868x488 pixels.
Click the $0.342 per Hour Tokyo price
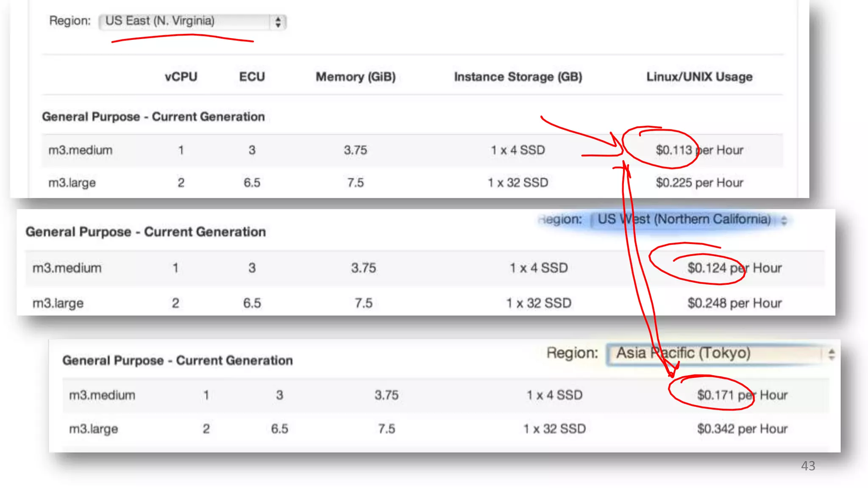[x=742, y=429]
